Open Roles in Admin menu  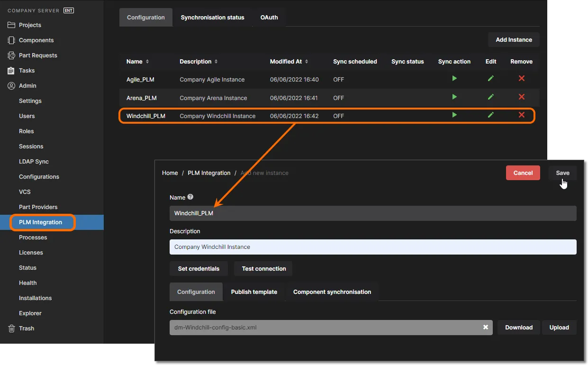27,131
